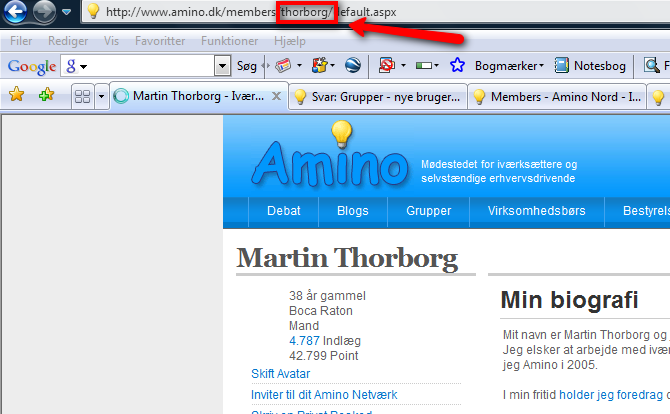Screen dimensions: 670x414
Task: Click the magnifier find icon on toolbar
Action: pyautogui.click(x=652, y=65)
